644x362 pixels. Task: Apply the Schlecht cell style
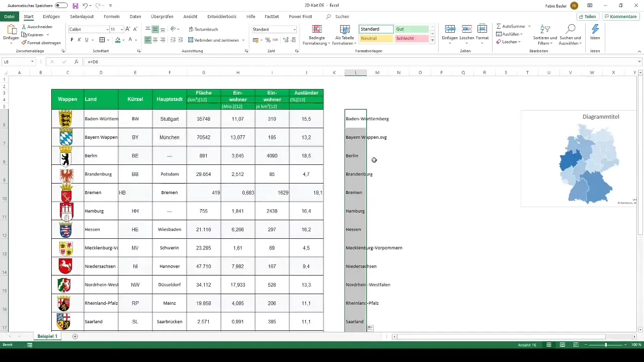coord(412,38)
